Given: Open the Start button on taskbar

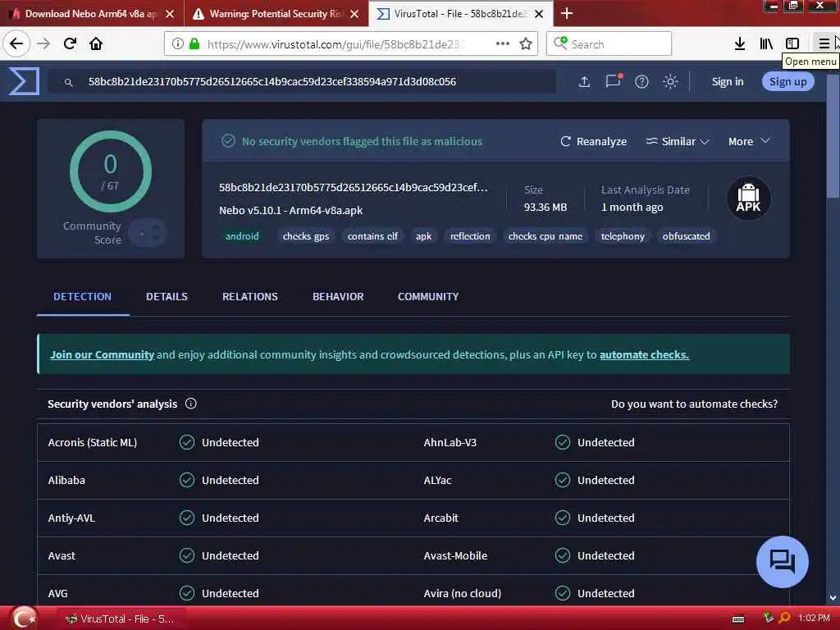Looking at the screenshot, I should pos(24,619).
